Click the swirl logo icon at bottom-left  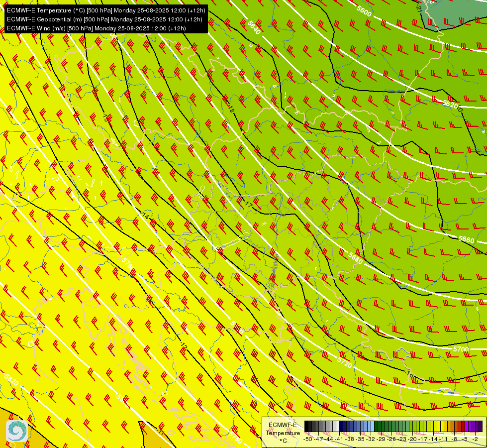[x=17, y=431]
